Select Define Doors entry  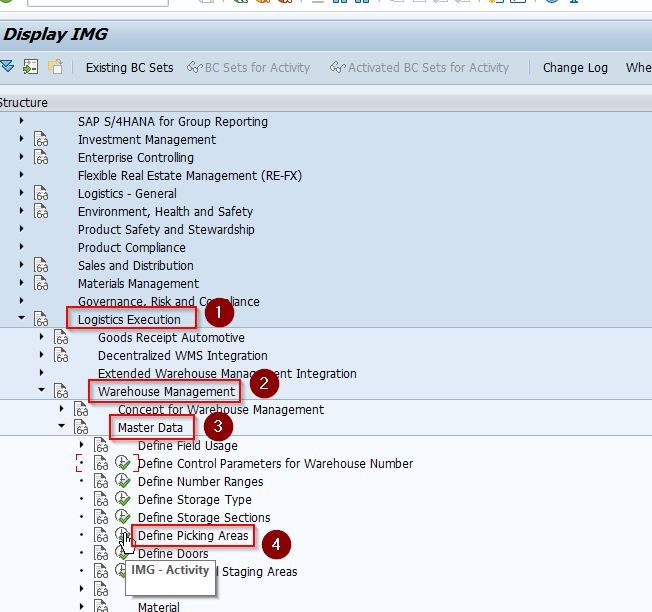(173, 553)
